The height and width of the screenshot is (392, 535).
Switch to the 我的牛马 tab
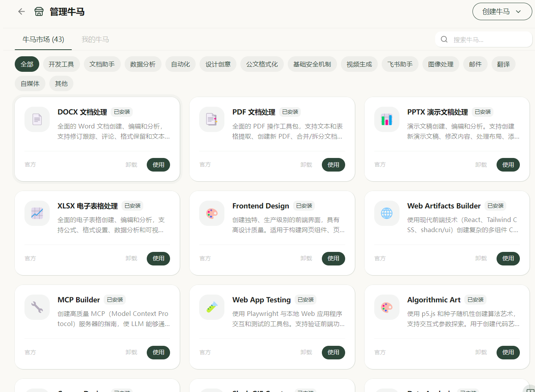pos(95,40)
